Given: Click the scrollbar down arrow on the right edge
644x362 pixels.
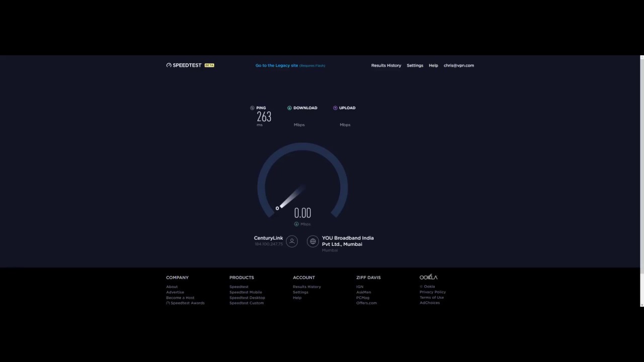Looking at the screenshot, I should [x=641, y=305].
